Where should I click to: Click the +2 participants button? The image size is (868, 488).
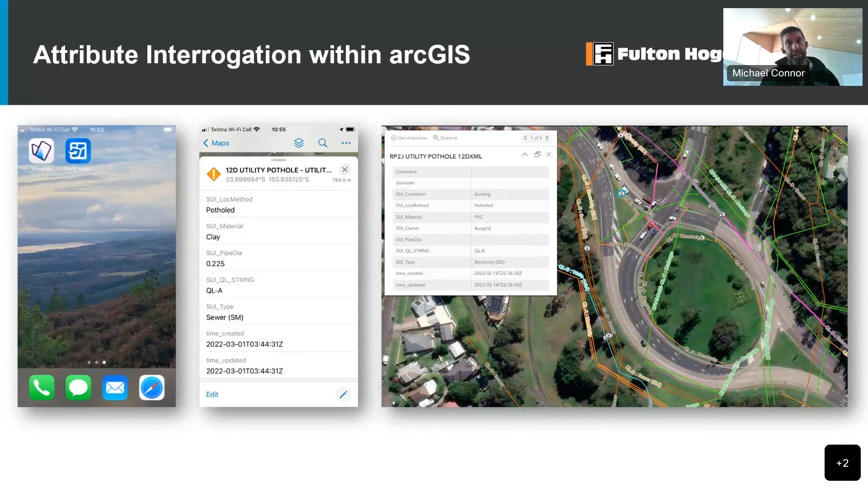842,463
